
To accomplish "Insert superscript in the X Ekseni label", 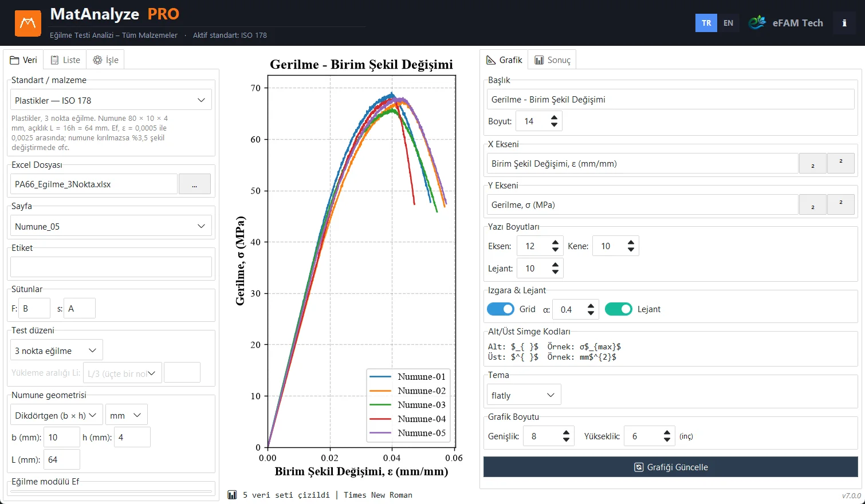I will pyautogui.click(x=840, y=164).
